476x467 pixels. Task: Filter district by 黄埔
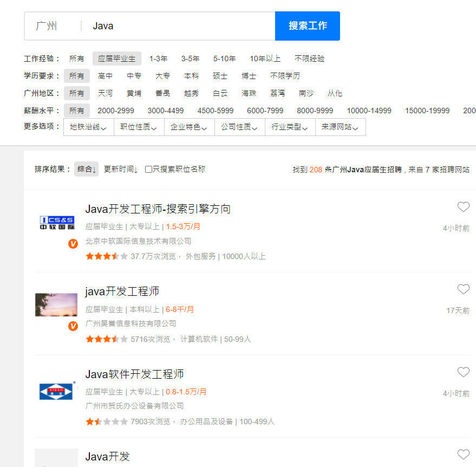point(134,93)
